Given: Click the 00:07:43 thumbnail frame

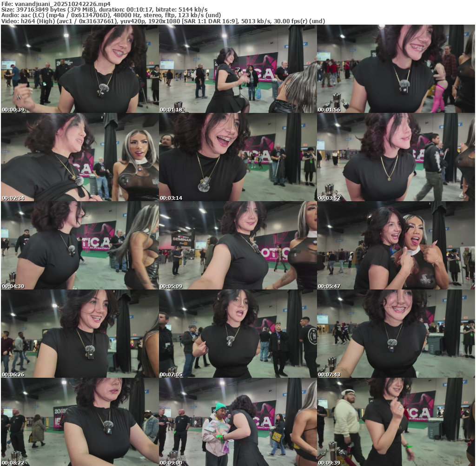Looking at the screenshot, I should tap(396, 334).
